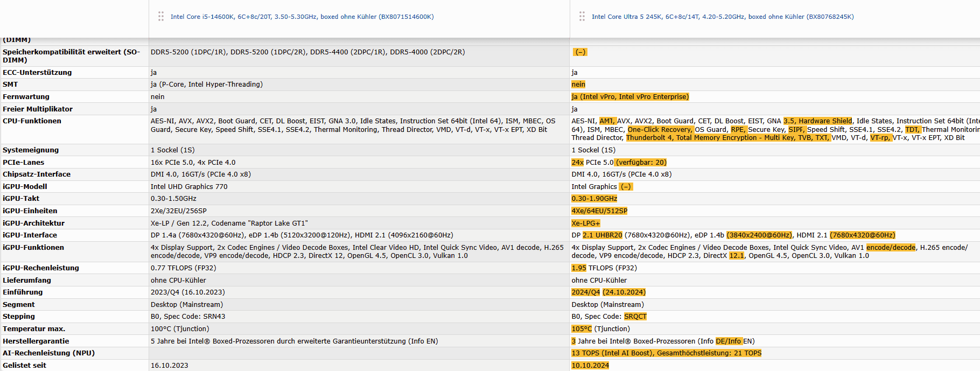980x371 pixels.
Task: Click the highlighted 'Xe-LPG+' architecture value
Action: coord(586,223)
